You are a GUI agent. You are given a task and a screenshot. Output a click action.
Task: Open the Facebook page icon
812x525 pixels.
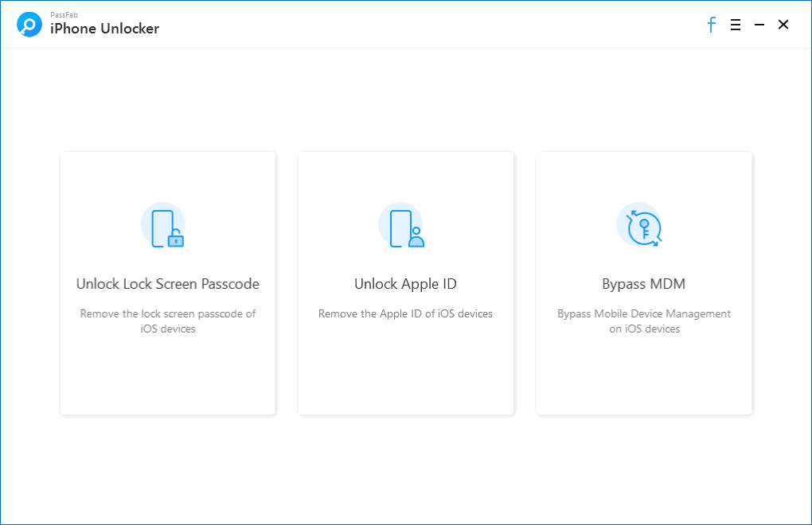click(x=712, y=25)
